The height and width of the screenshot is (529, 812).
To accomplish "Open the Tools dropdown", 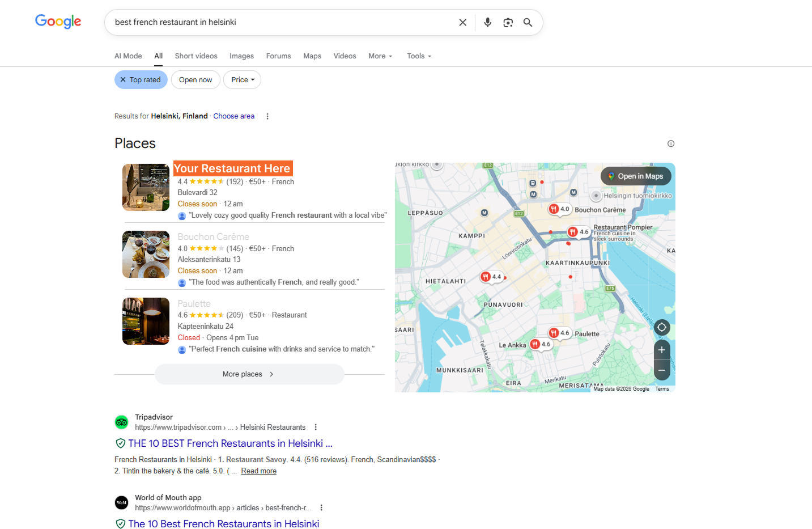I will tap(419, 56).
